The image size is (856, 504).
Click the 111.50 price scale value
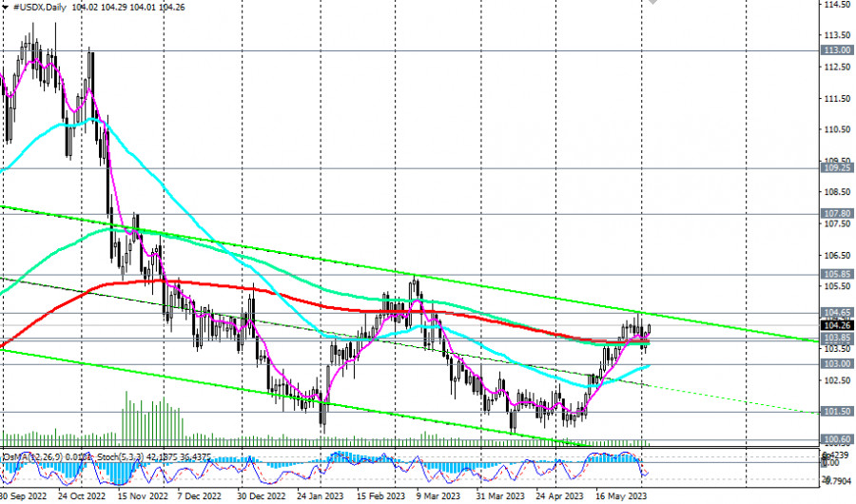tap(837, 99)
